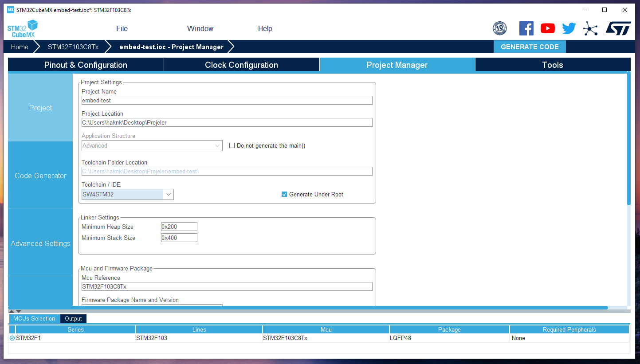Click the checkmark icon in the STM32F1 row

tap(12, 338)
